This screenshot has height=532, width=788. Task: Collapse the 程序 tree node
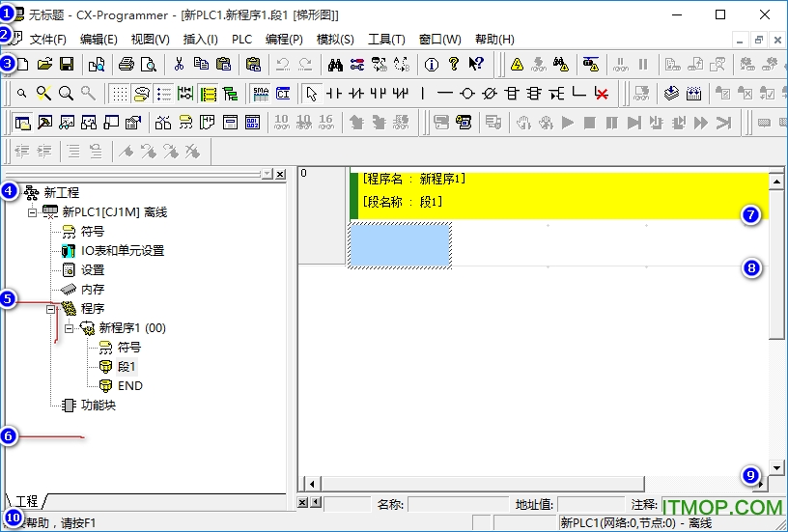[x=51, y=309]
